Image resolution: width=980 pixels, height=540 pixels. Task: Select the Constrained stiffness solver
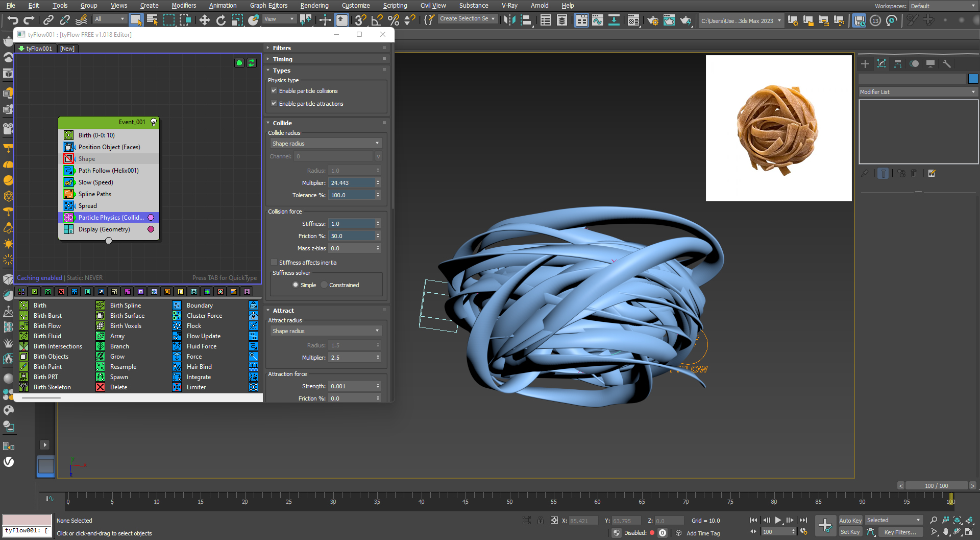pos(324,285)
